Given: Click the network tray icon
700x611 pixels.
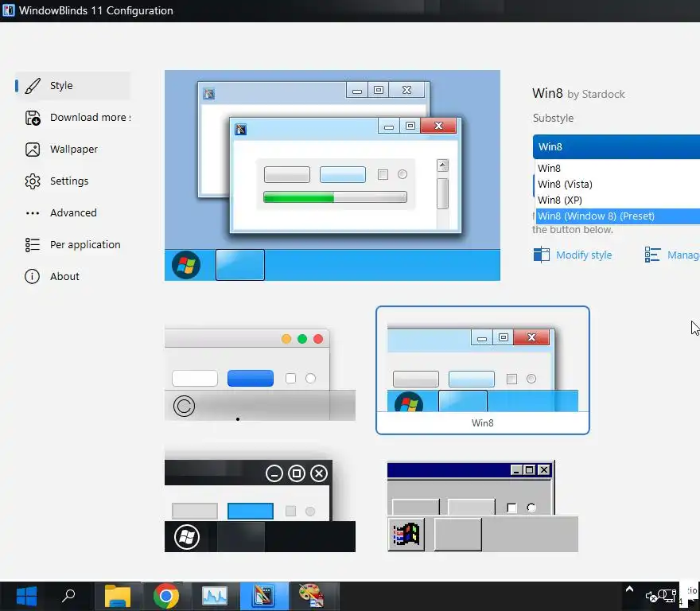Looking at the screenshot, I should [668, 595].
